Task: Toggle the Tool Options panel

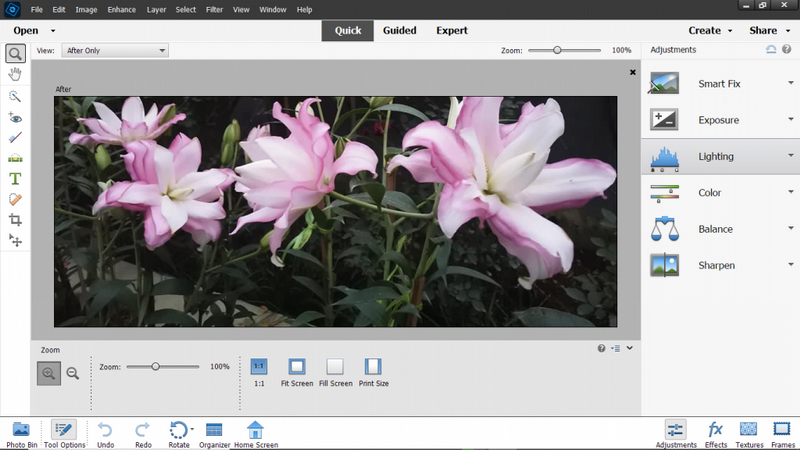Action: [64, 434]
